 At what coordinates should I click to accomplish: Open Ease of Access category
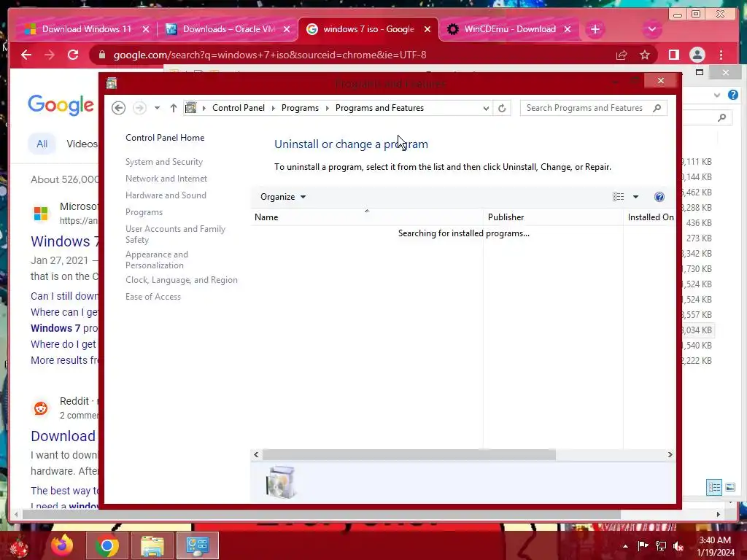pos(153,297)
